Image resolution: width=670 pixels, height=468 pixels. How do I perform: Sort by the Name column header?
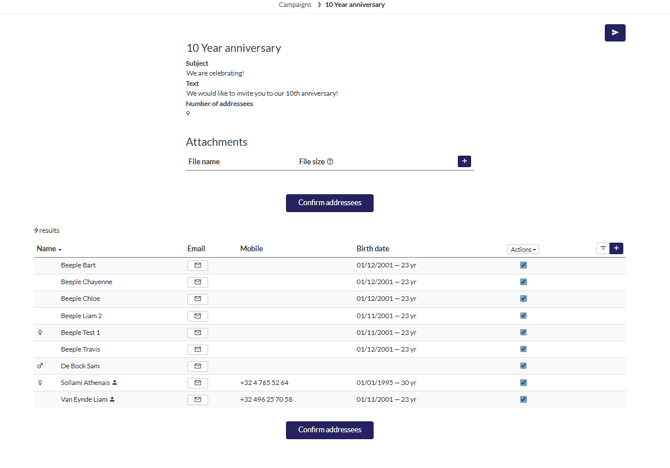coord(47,249)
